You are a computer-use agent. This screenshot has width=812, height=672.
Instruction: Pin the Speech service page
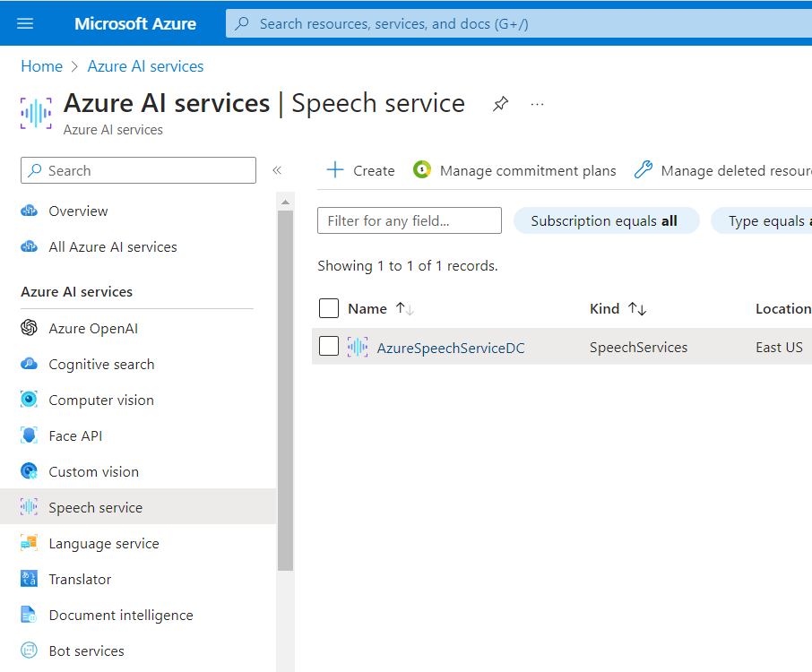point(500,104)
